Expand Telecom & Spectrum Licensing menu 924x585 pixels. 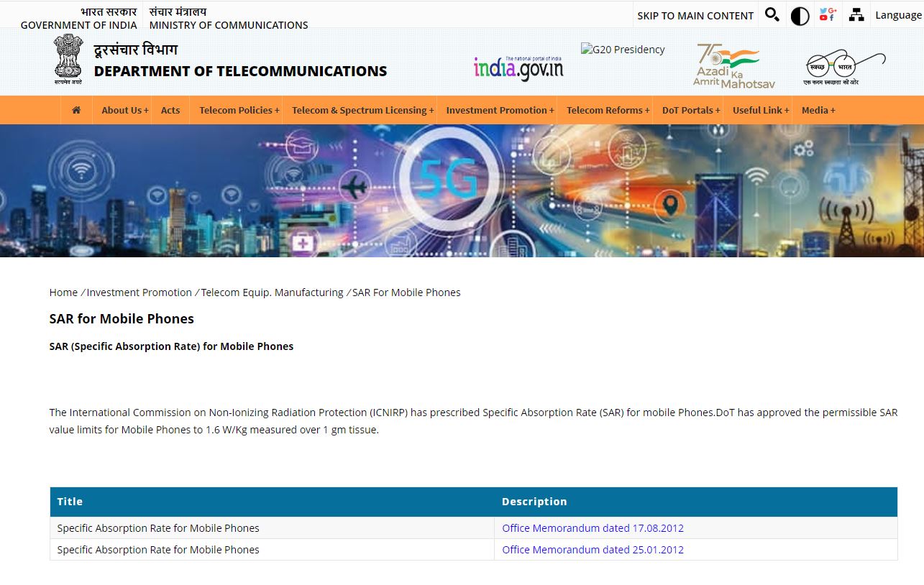click(x=362, y=110)
